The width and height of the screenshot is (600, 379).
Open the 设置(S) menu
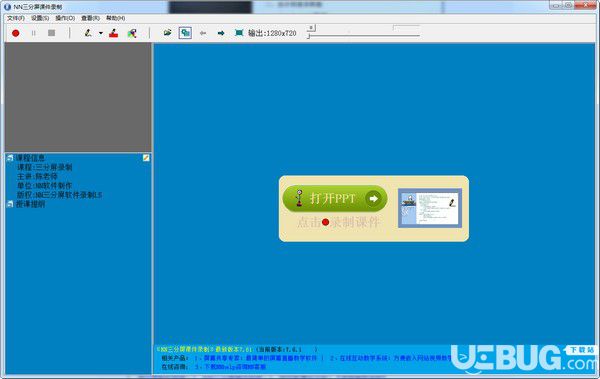click(x=40, y=18)
